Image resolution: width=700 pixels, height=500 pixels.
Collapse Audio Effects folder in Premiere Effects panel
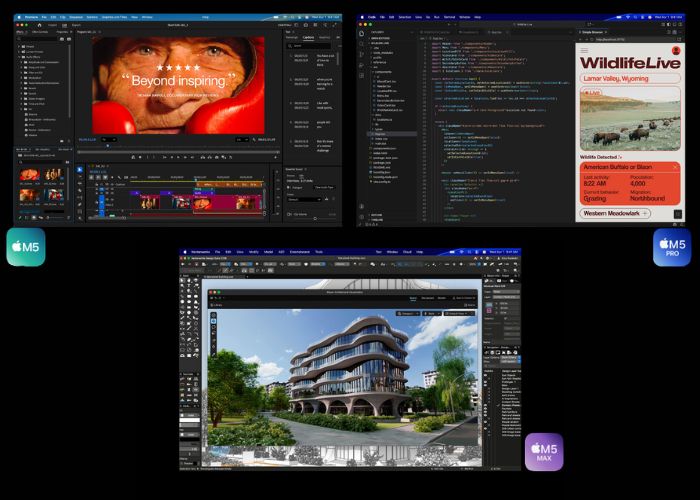(x=19, y=57)
